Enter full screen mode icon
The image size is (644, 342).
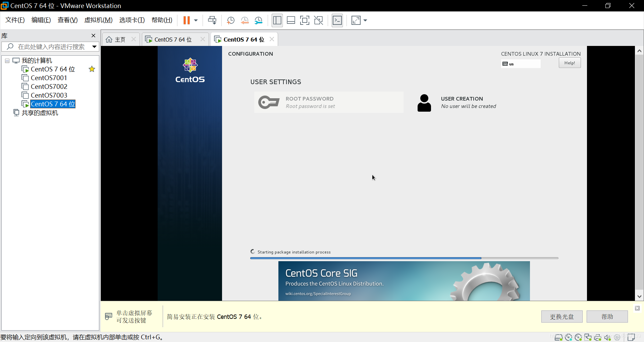coord(305,20)
